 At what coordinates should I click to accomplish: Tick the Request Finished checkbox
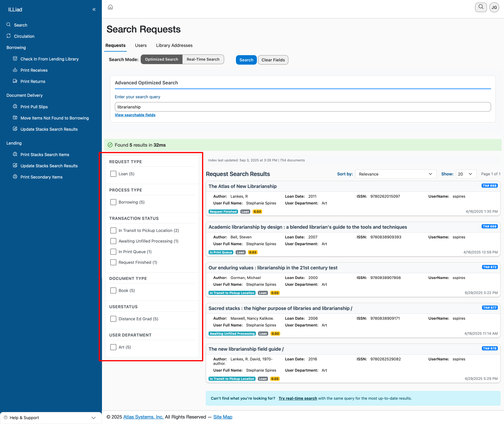(x=113, y=262)
